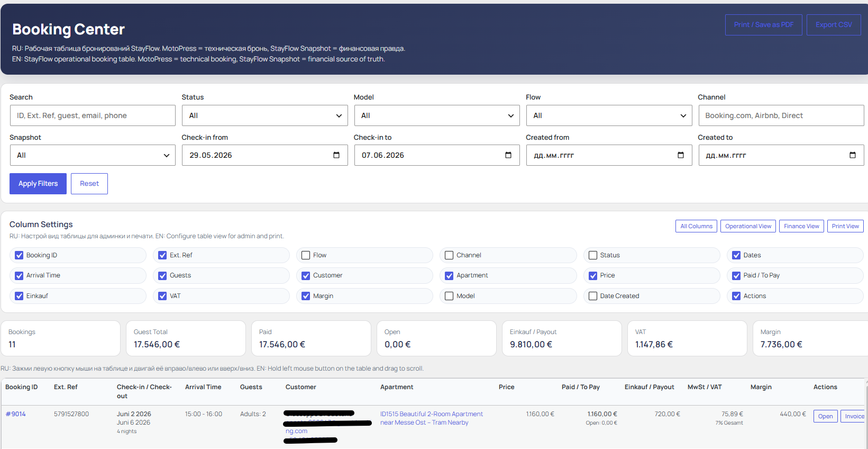Uncheck the Ext. Ref column checkbox
Image resolution: width=868 pixels, height=449 pixels.
point(162,255)
